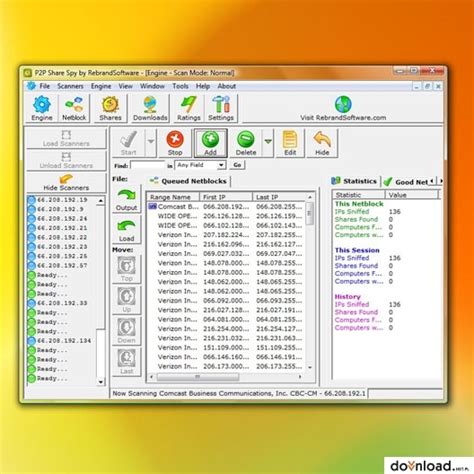Viewport: 474px width, 474px height.
Task: Open the Engine menu
Action: [x=101, y=86]
